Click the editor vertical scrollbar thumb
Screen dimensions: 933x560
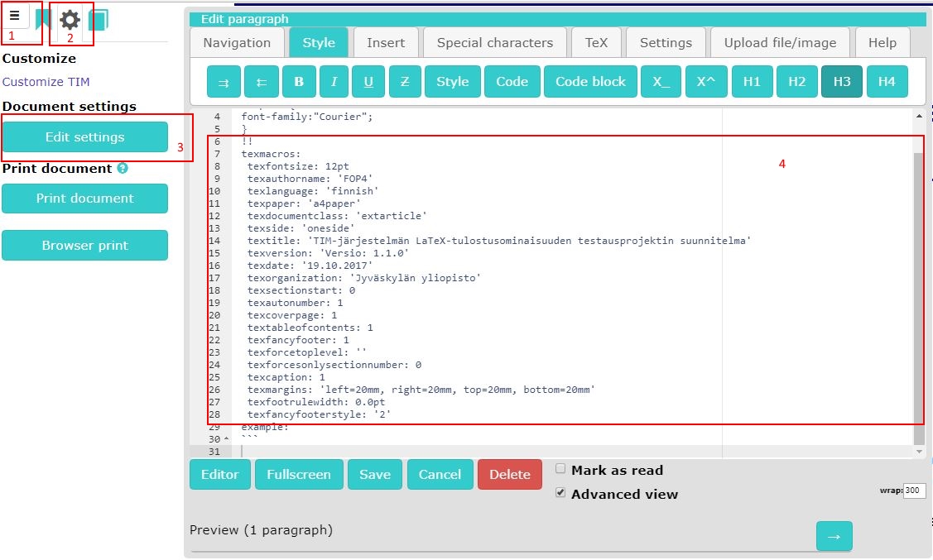pyautogui.click(x=919, y=297)
